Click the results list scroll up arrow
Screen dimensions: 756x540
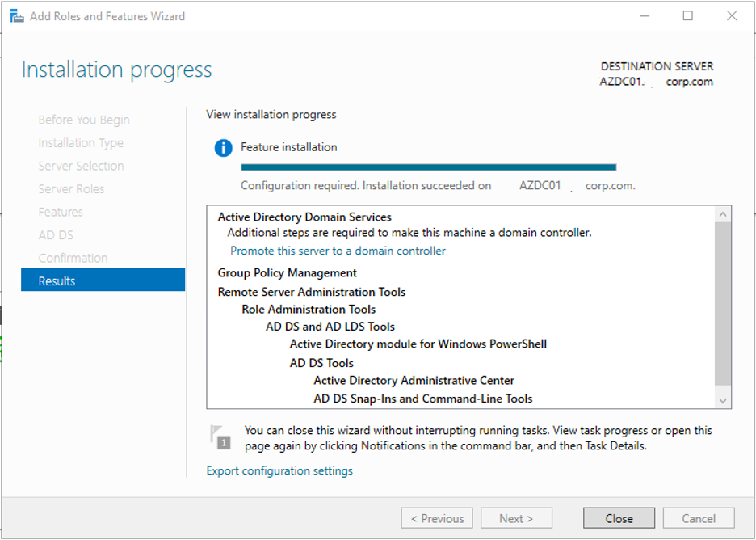[x=722, y=214]
